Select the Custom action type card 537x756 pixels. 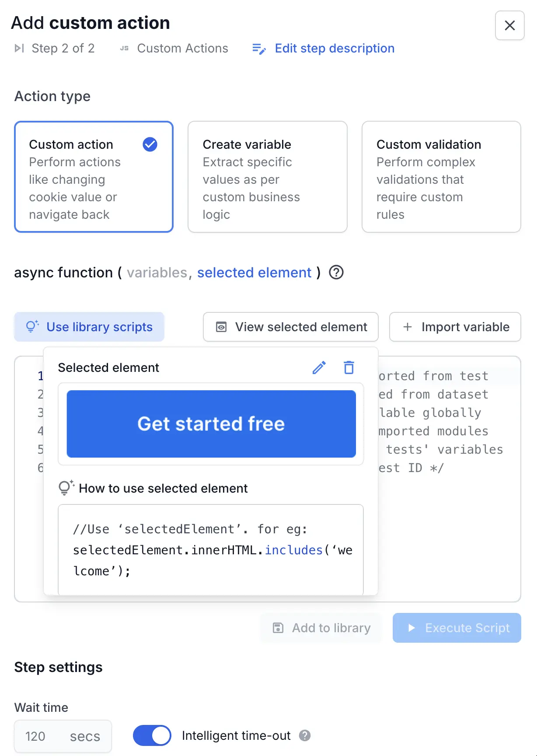pyautogui.click(x=94, y=177)
